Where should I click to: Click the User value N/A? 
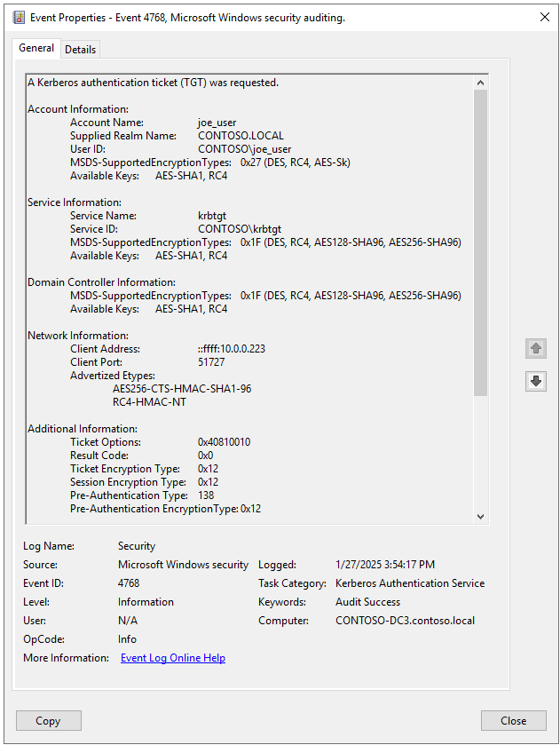(128, 621)
